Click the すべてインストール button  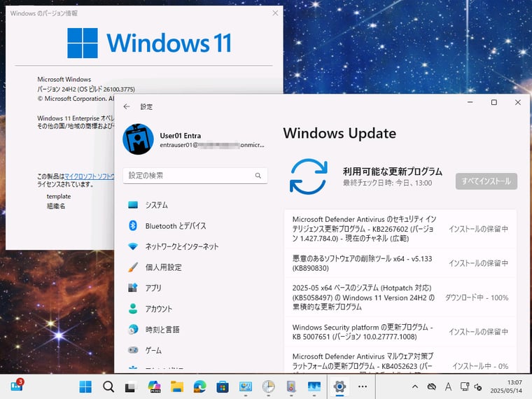[486, 181]
